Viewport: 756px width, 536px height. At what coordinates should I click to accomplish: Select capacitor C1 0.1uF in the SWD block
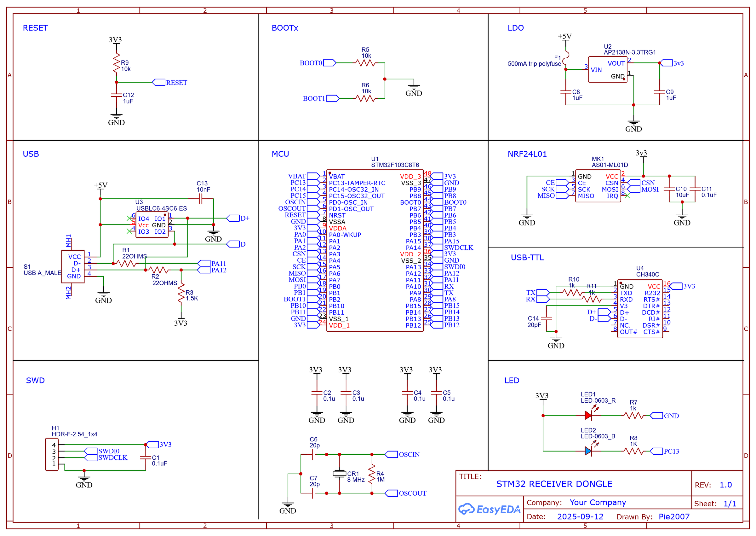pyautogui.click(x=146, y=458)
